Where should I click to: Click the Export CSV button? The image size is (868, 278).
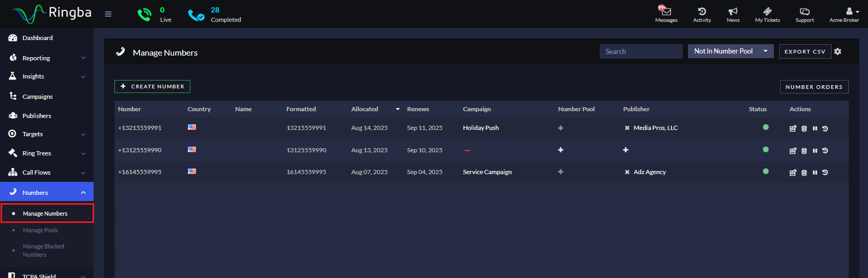click(805, 51)
